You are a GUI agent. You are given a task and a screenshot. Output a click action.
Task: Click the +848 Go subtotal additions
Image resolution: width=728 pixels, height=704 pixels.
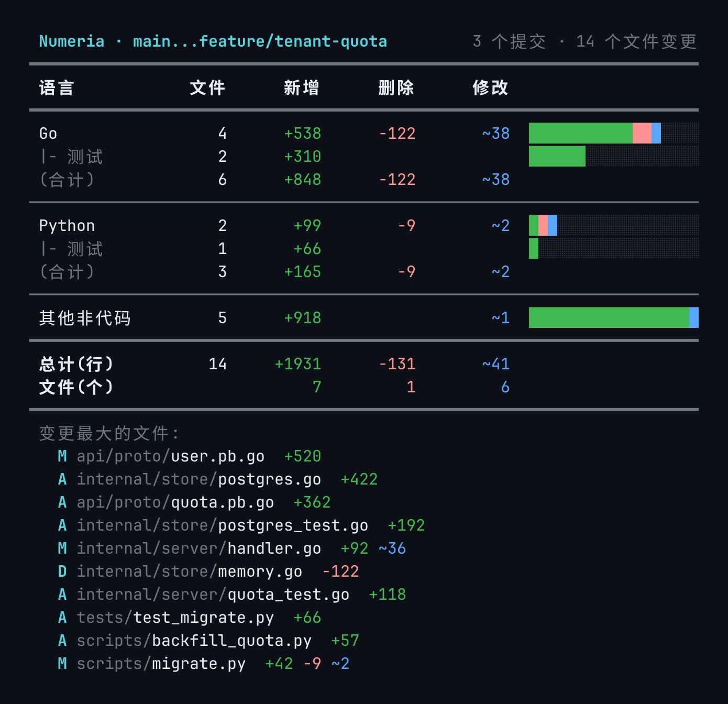coord(303,180)
